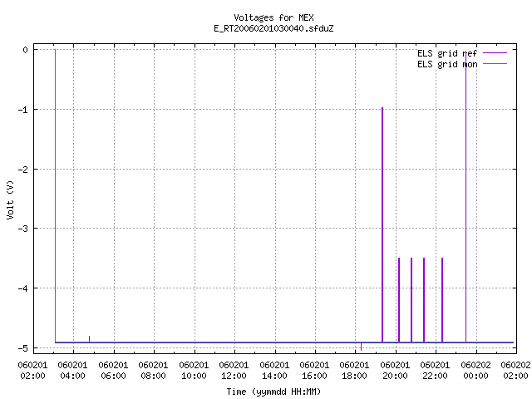Image resolution: width=532 pixels, height=399 pixels.
Task: Click the y-axis tick label -5
Action: point(23,348)
